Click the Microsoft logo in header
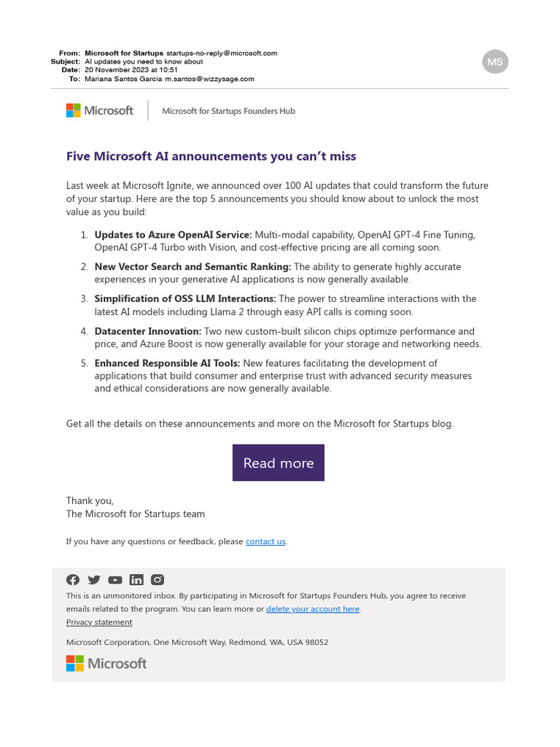The height and width of the screenshot is (747, 560). [x=99, y=111]
